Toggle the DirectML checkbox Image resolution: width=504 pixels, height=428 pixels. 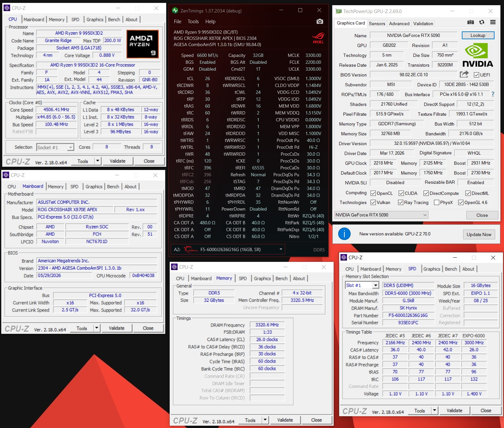(x=468, y=193)
